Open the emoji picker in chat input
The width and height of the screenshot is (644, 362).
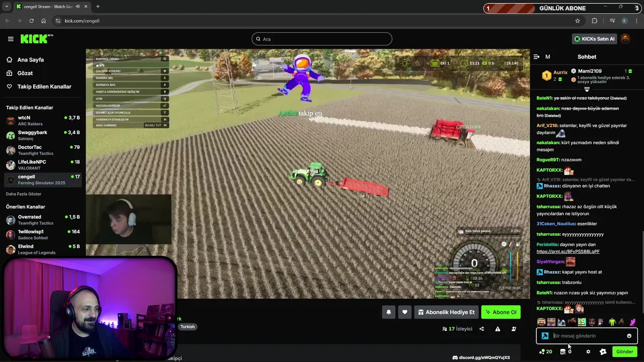(x=629, y=336)
